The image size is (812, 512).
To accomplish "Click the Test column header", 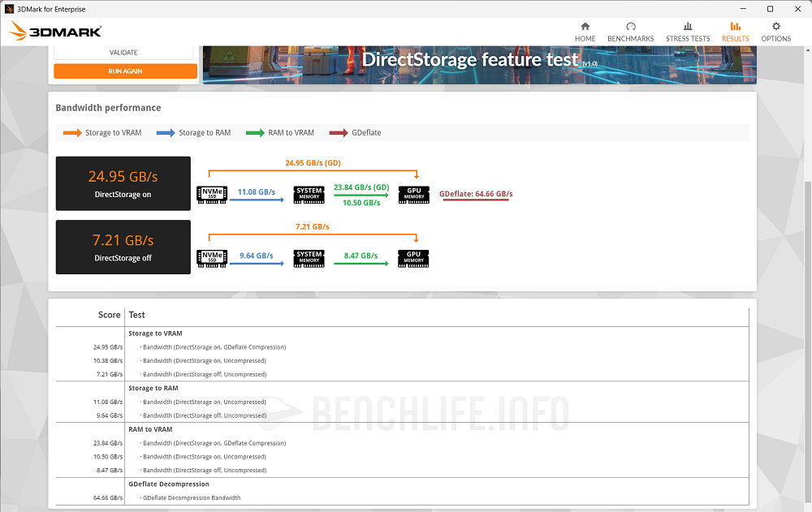I will point(136,315).
